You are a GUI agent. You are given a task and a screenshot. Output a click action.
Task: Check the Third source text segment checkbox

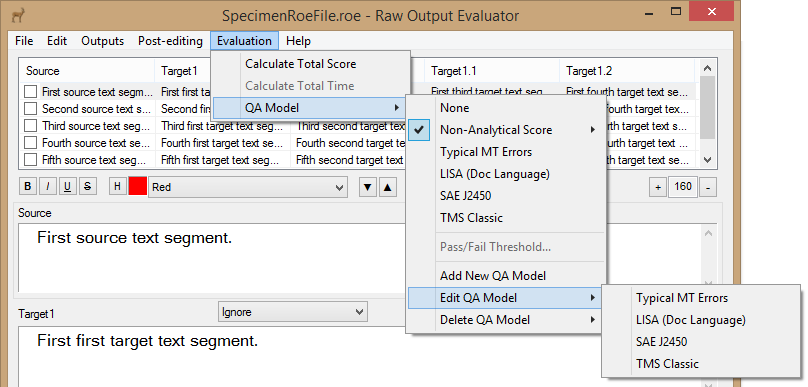(x=30, y=126)
